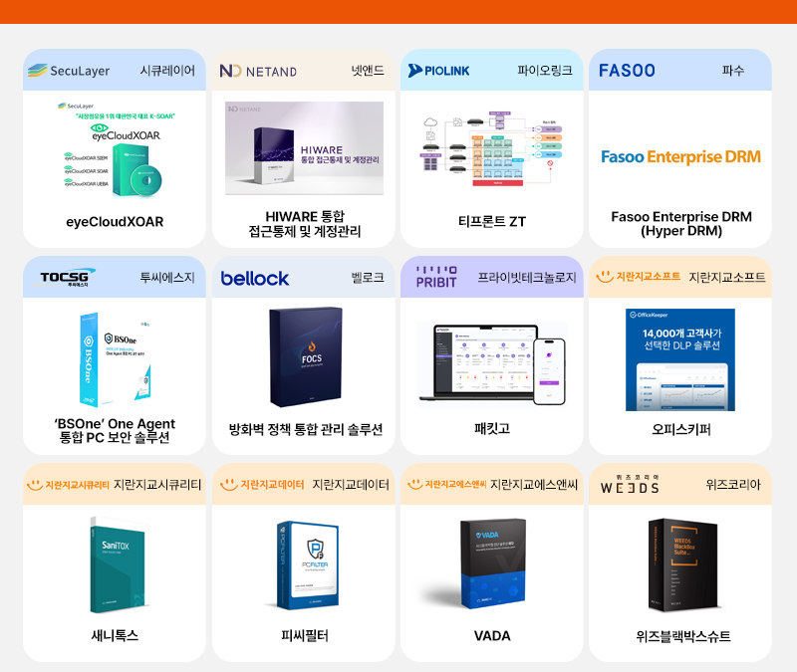797x672 pixels.
Task: Open the BSOne product box image
Action: (115, 359)
